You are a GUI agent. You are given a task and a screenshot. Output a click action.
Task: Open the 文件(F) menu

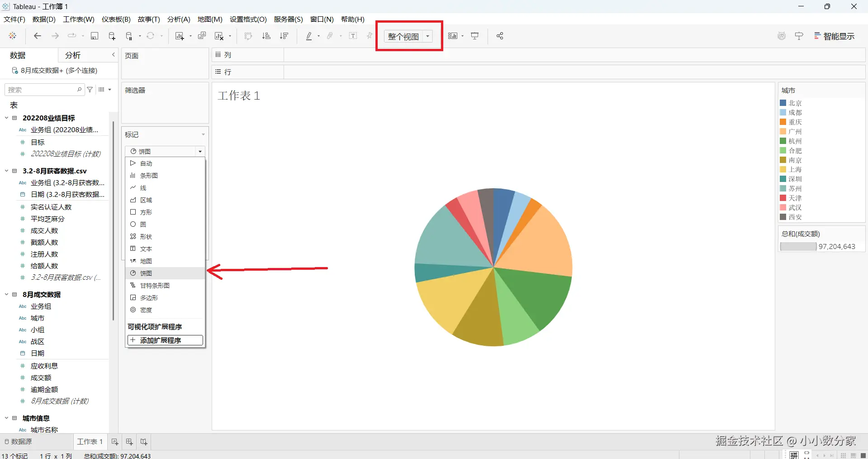(x=14, y=19)
